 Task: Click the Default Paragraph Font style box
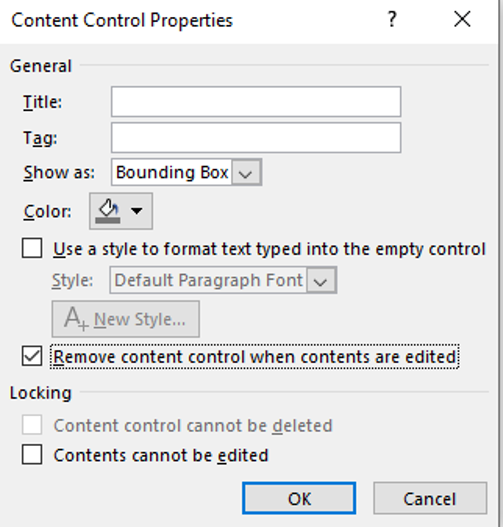223,280
